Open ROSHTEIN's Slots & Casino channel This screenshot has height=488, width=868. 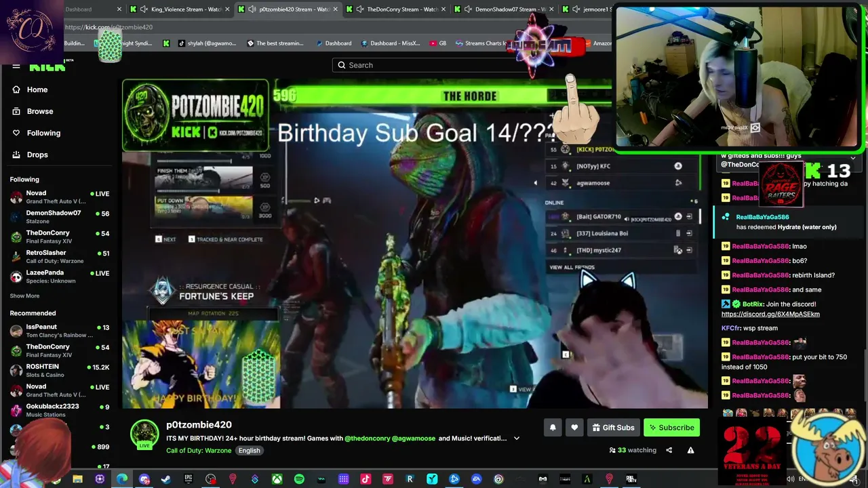tap(60, 371)
